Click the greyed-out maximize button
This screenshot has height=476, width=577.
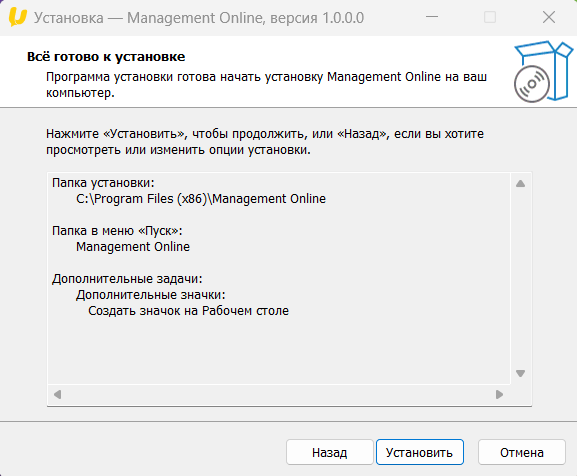tap(490, 17)
